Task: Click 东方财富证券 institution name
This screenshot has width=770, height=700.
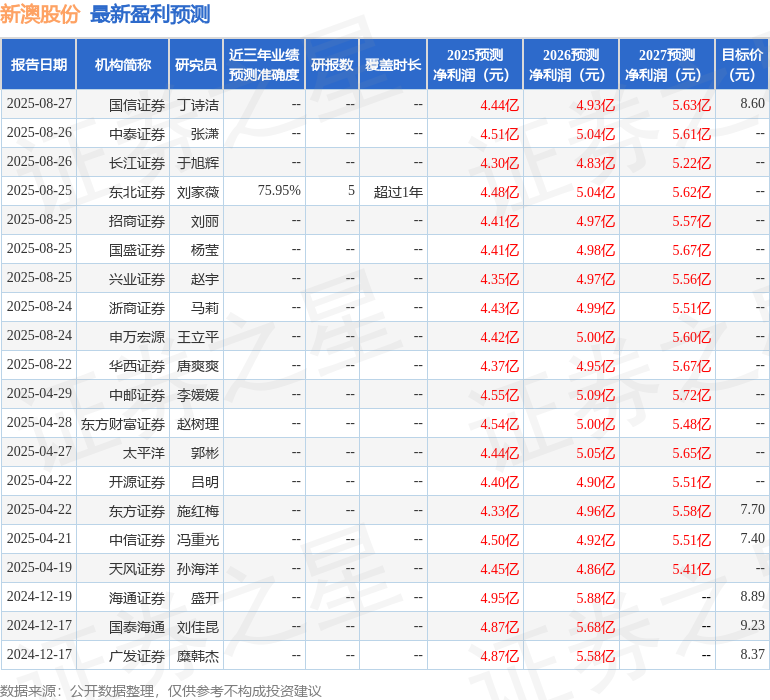Action: coord(123,424)
